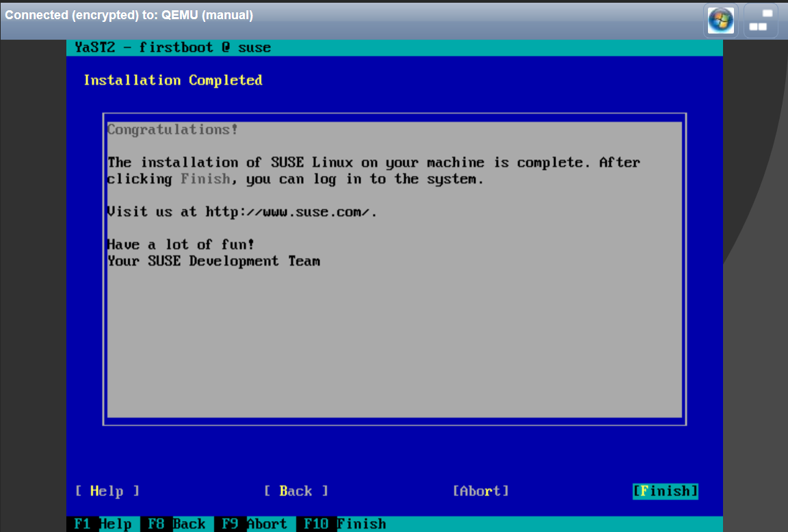Select F10 Finish in the function key bar

(x=345, y=524)
